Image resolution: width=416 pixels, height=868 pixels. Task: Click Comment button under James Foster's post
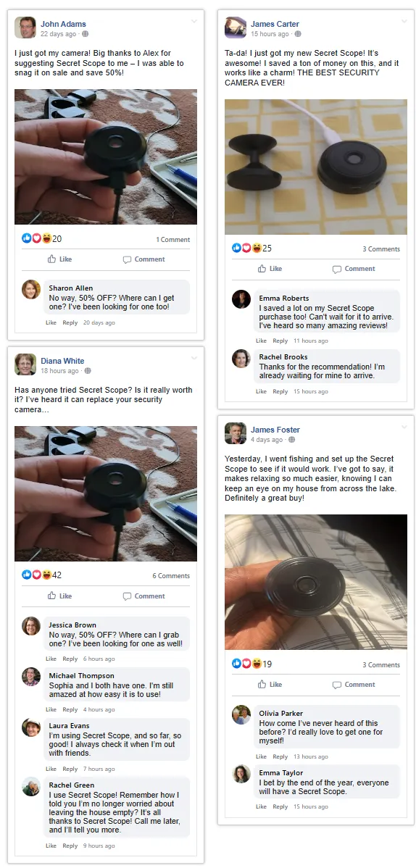(x=354, y=684)
